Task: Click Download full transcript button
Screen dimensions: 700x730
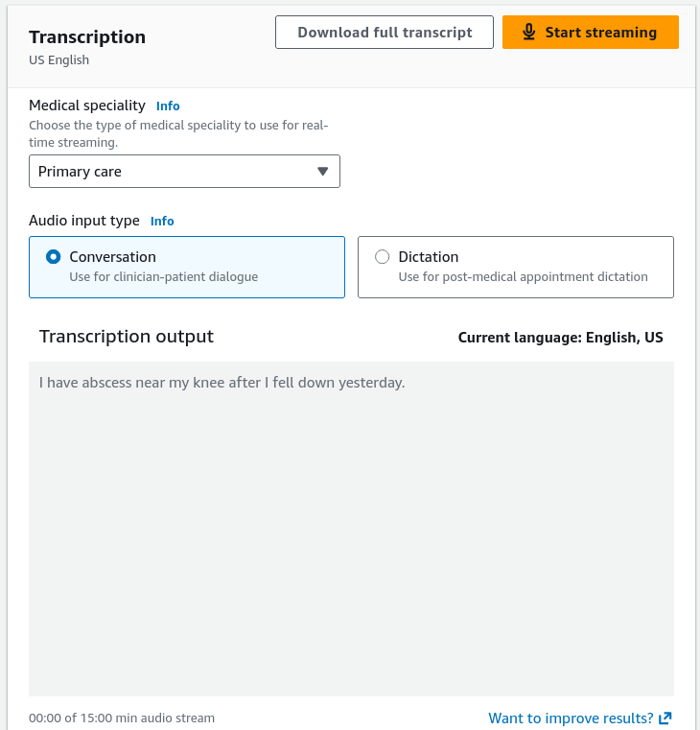Action: (385, 32)
